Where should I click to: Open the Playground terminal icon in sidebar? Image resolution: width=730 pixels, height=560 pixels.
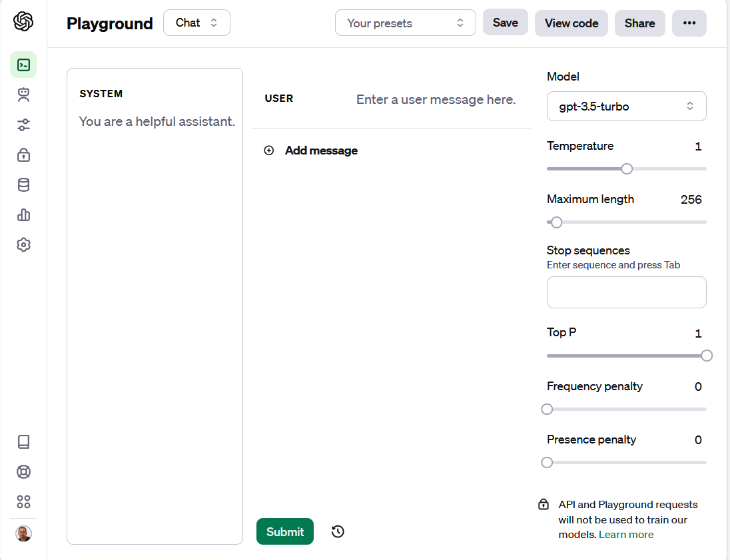23,65
